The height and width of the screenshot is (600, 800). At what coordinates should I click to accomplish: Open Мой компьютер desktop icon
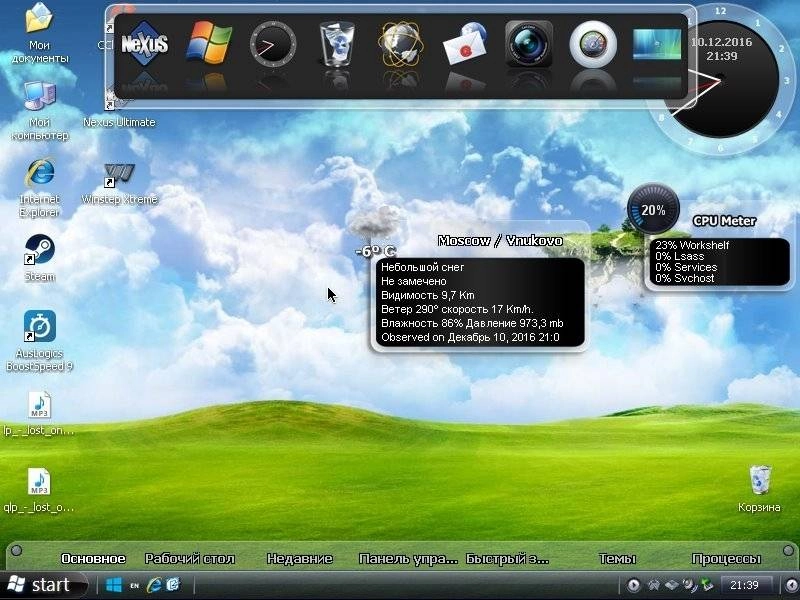[x=39, y=111]
